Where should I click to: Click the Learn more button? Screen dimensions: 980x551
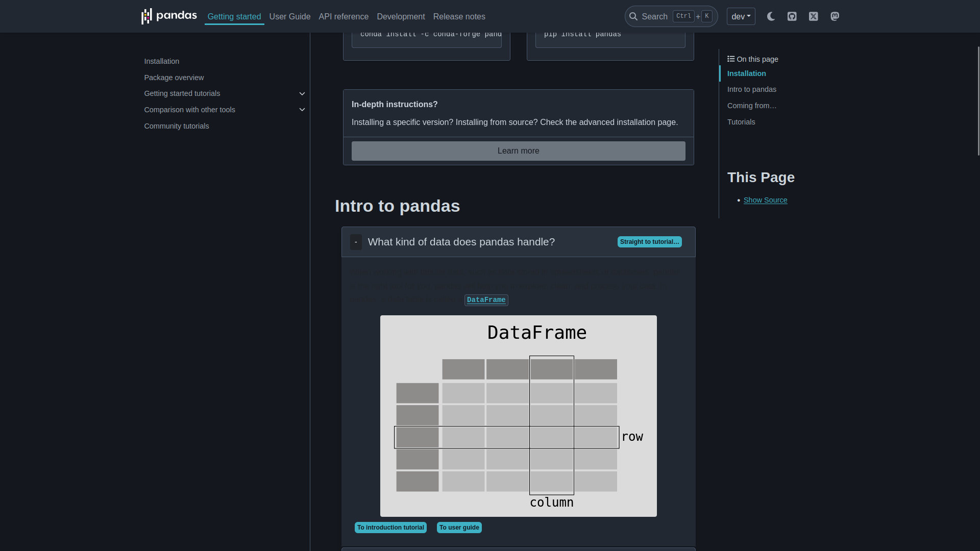pyautogui.click(x=519, y=151)
